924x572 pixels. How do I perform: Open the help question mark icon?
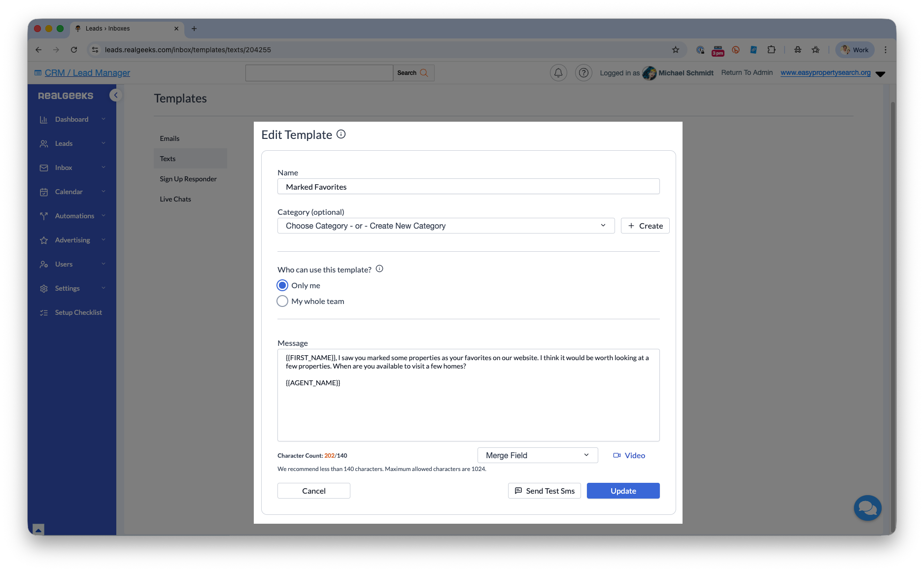pyautogui.click(x=583, y=73)
